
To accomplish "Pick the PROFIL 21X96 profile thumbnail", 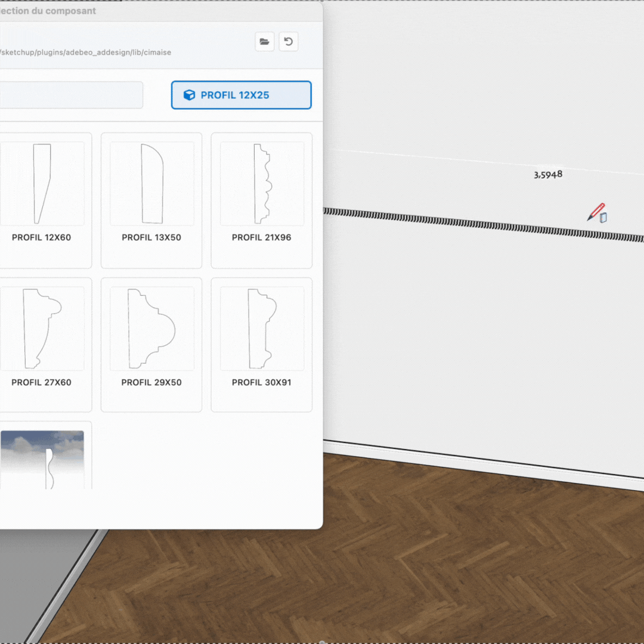I will point(262,184).
